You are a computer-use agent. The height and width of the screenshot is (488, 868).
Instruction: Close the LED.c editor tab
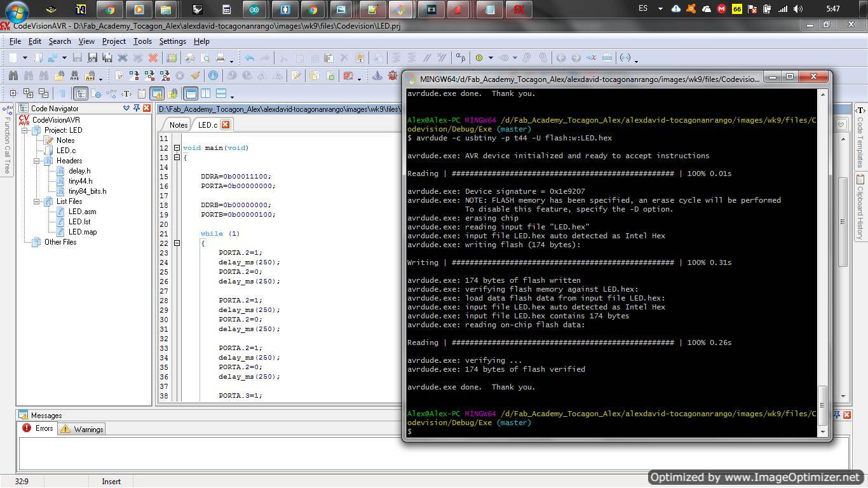click(x=225, y=125)
